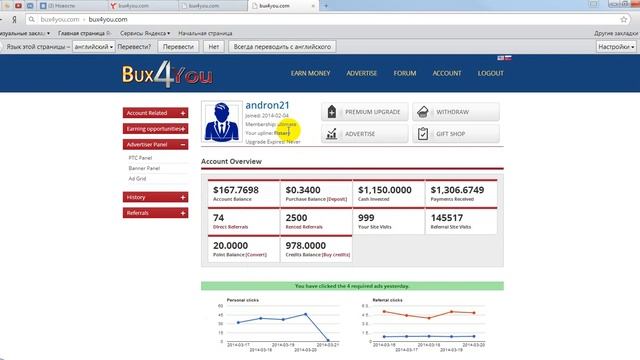This screenshot has width=640, height=360.
Task: Open the Настройки dropdown in translate bar
Action: [616, 47]
